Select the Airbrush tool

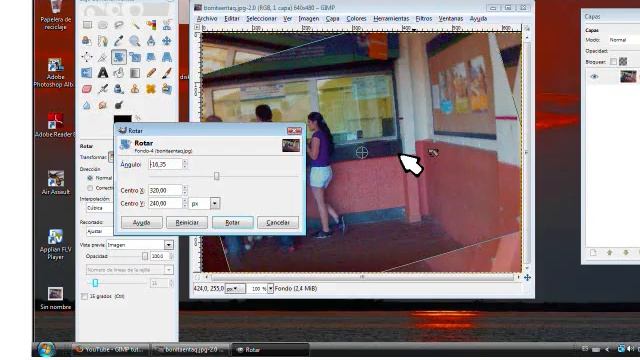click(103, 89)
